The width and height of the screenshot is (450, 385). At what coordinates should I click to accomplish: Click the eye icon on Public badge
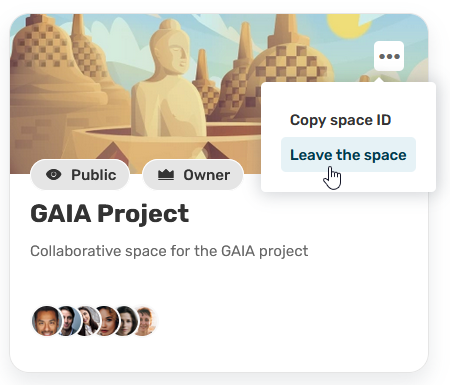[54, 174]
